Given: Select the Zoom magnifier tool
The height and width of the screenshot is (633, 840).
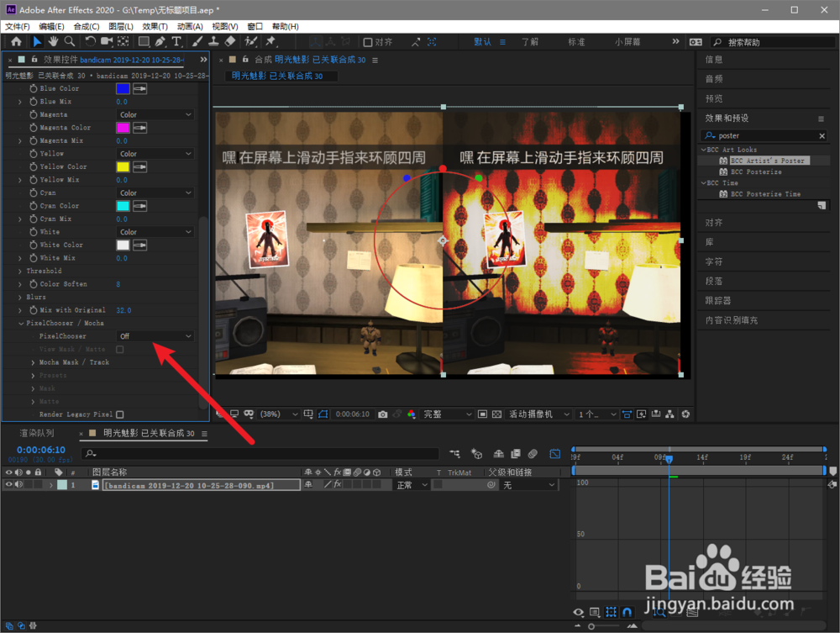Looking at the screenshot, I should coord(70,42).
